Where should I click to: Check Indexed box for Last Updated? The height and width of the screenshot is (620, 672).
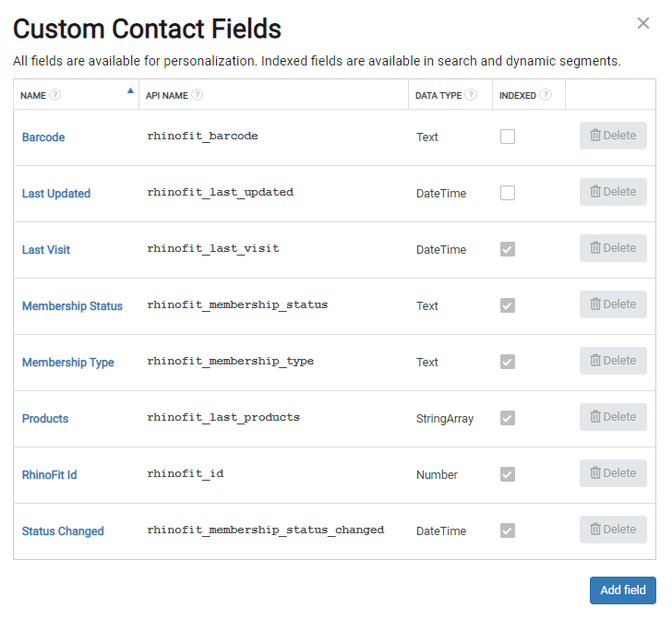508,193
